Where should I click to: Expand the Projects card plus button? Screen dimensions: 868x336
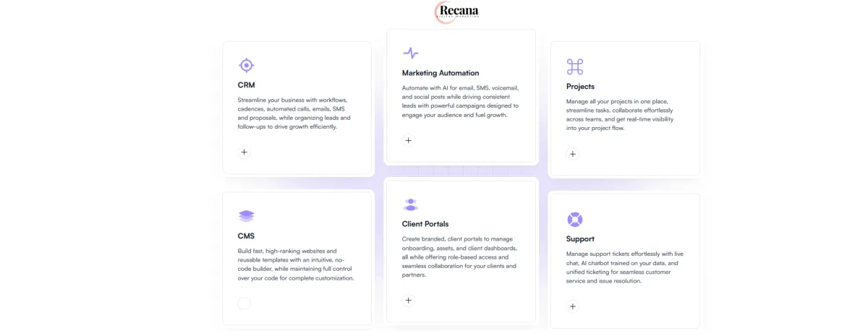573,154
